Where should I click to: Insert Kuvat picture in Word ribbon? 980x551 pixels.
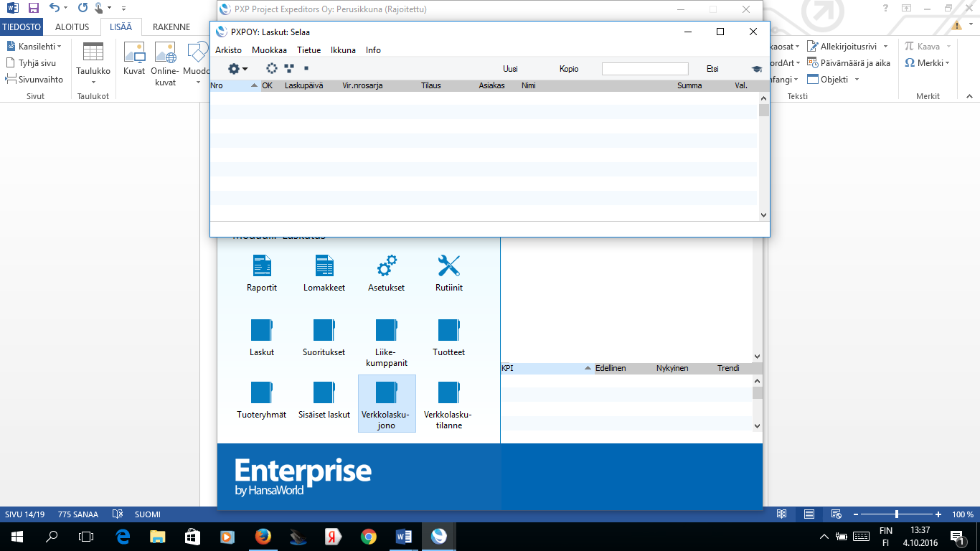134,59
